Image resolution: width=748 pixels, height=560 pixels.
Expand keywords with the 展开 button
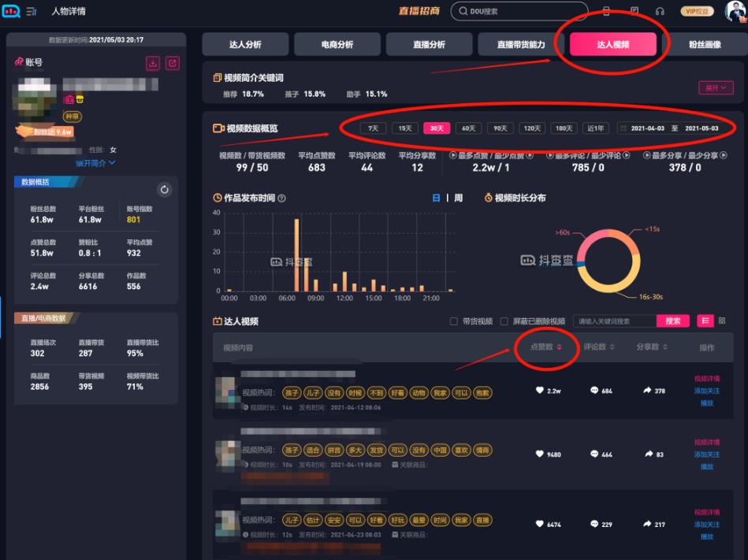click(x=715, y=87)
